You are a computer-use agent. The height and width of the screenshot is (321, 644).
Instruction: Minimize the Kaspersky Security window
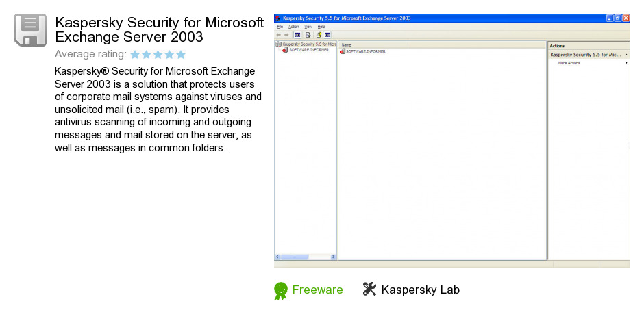[x=610, y=18]
